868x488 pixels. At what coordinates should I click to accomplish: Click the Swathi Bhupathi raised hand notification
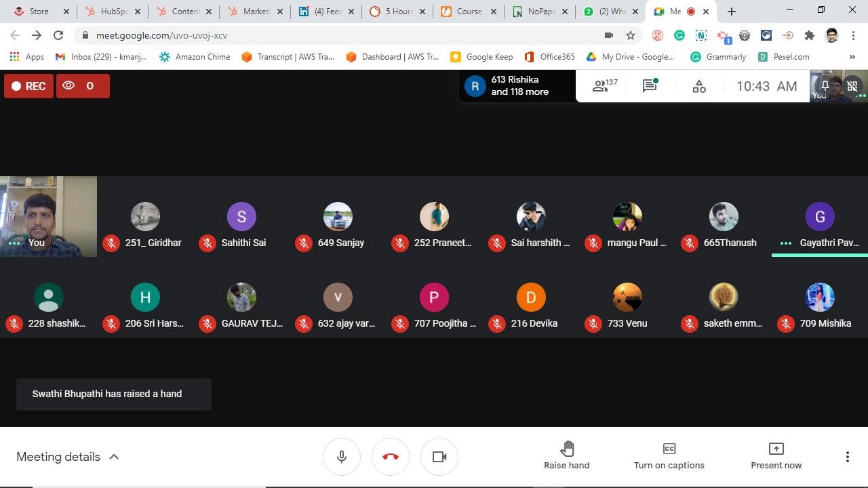[x=114, y=394]
